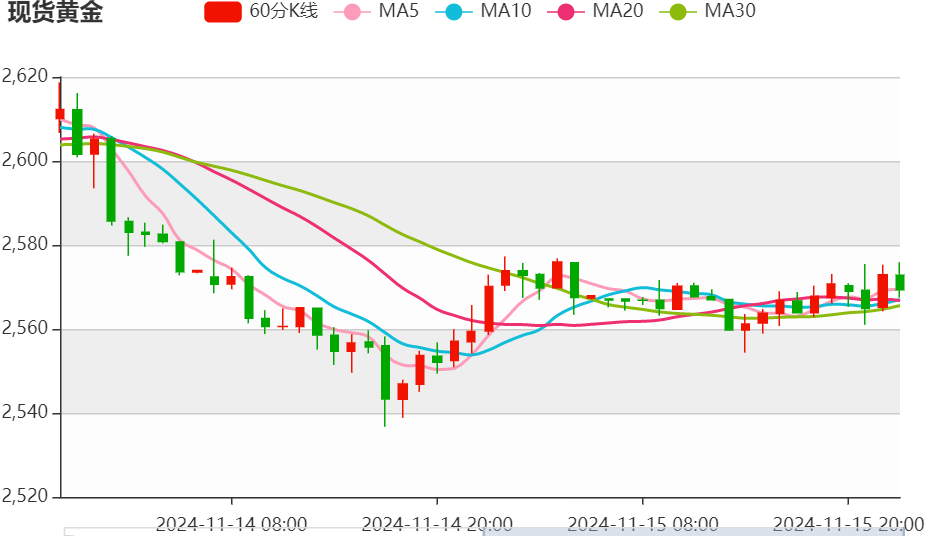Viewport: 926px width, 536px height.
Task: Toggle the MA10 legend line
Action: click(483, 11)
